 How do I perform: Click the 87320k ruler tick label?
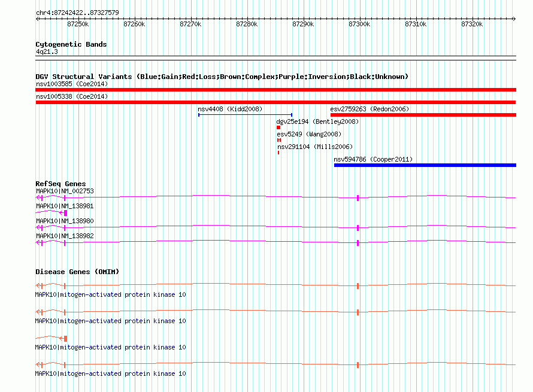click(472, 24)
